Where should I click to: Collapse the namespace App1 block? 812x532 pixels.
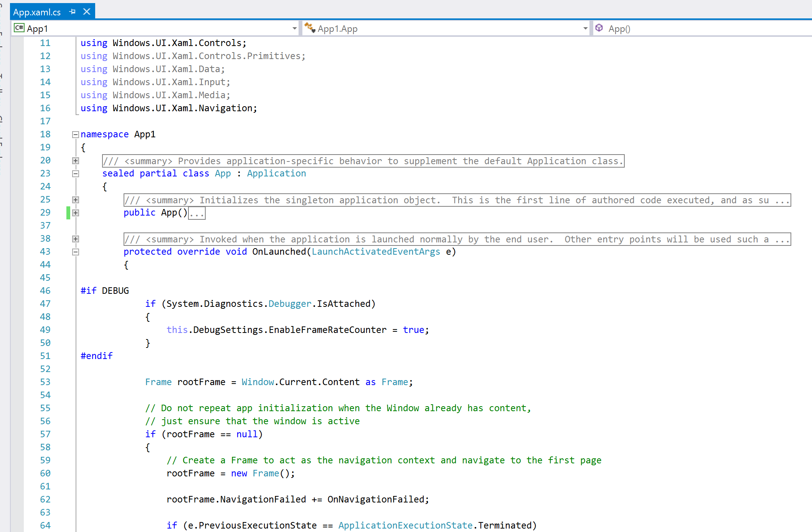(76, 135)
